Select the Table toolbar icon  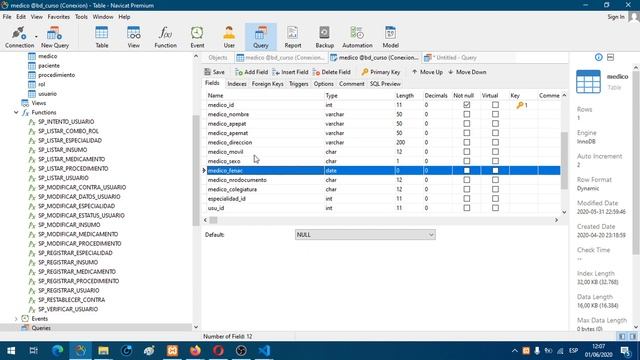pyautogui.click(x=102, y=37)
